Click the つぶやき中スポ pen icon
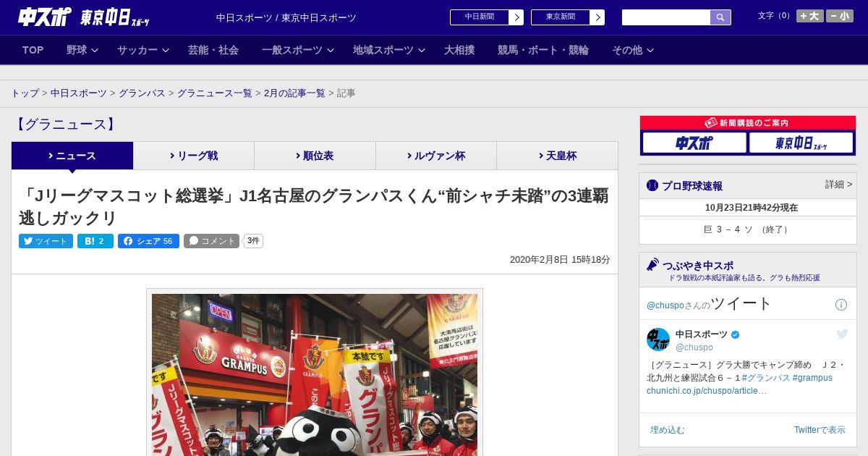868x456 pixels. [x=652, y=265]
